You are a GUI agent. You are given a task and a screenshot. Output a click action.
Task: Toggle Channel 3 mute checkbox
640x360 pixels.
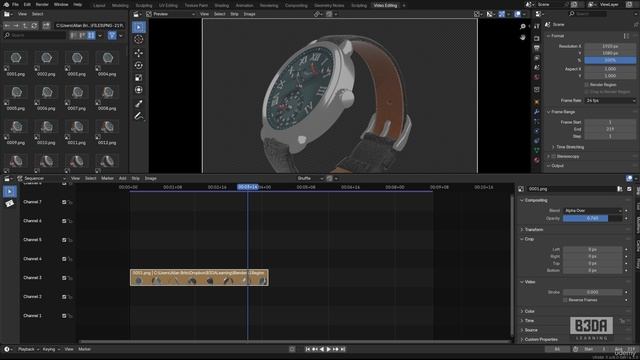[64, 278]
